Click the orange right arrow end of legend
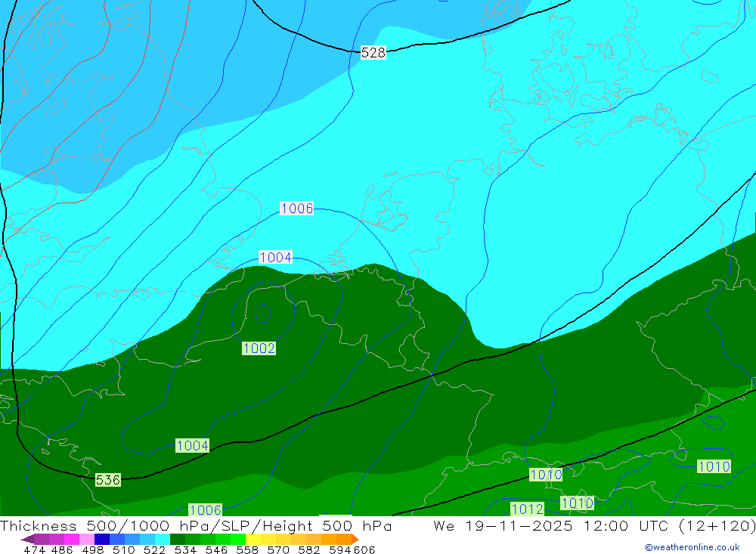 coord(355,540)
